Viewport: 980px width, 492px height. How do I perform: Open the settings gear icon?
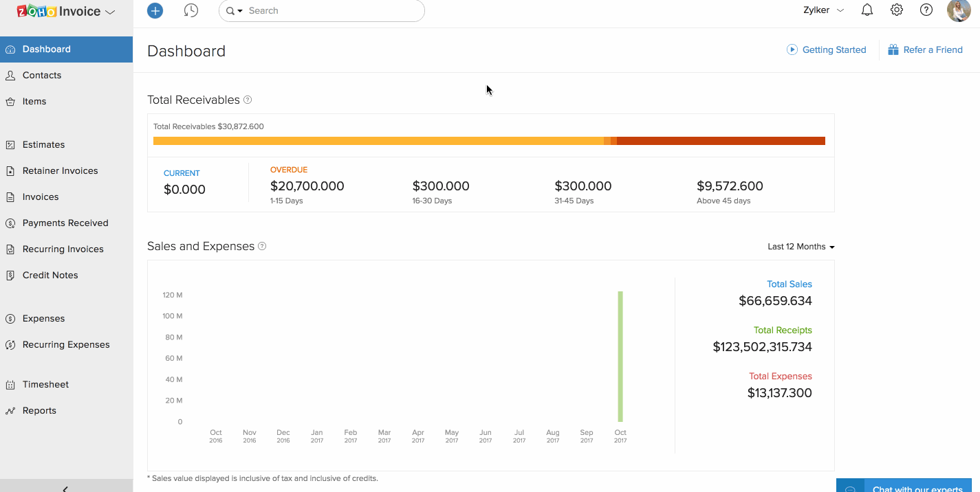point(897,10)
